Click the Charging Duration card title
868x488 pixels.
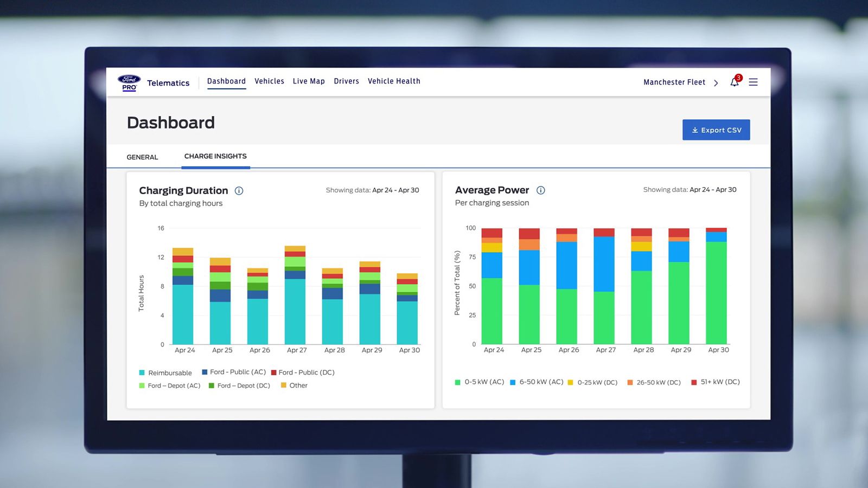click(x=183, y=190)
